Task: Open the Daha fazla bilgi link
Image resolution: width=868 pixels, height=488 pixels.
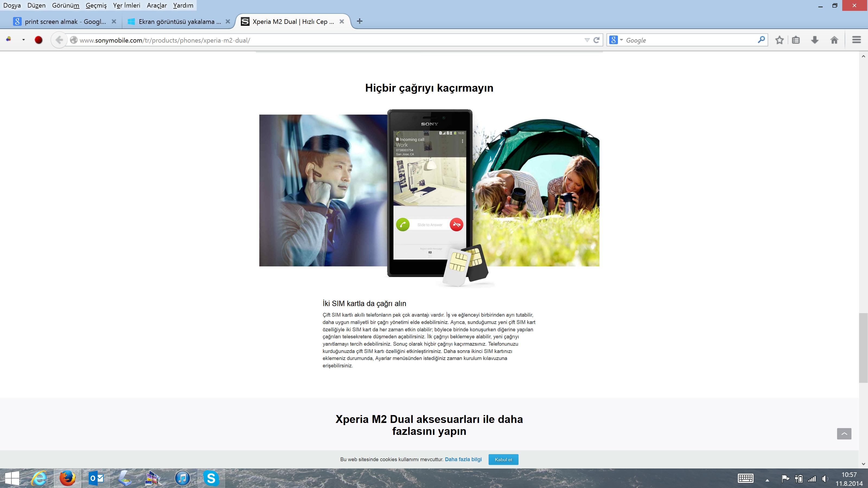Action: click(463, 459)
